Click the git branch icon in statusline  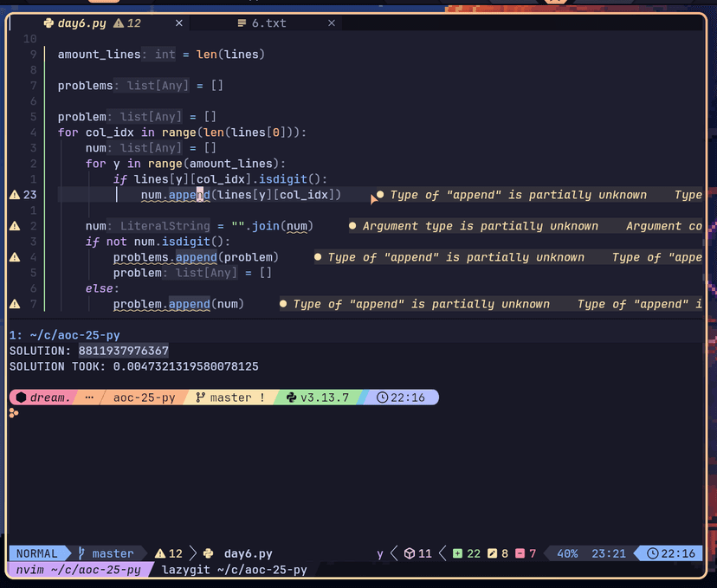[82, 553]
